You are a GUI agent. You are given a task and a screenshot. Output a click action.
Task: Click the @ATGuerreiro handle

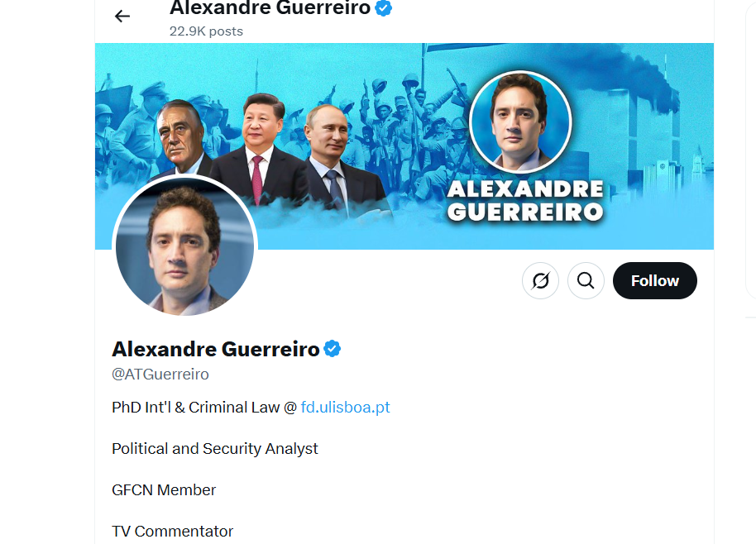160,375
